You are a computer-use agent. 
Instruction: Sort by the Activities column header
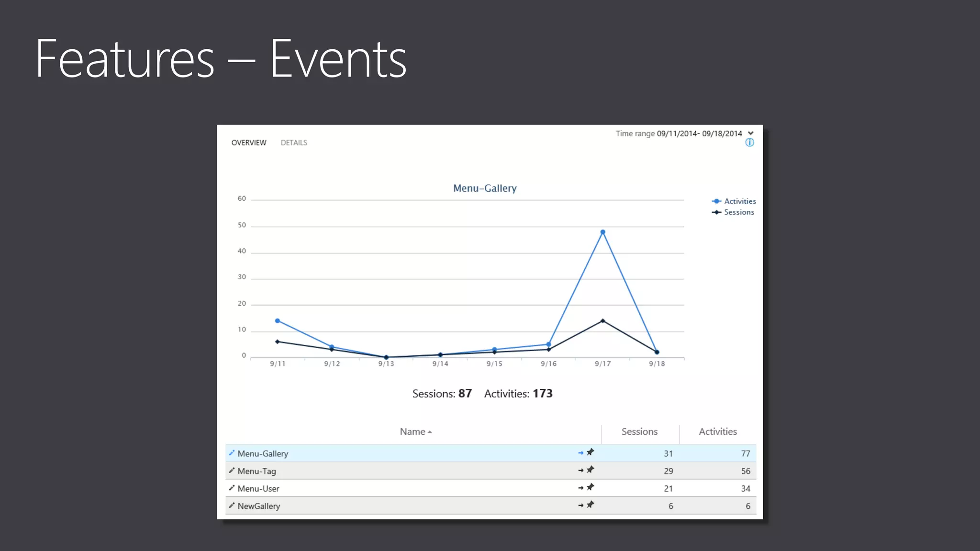point(718,431)
